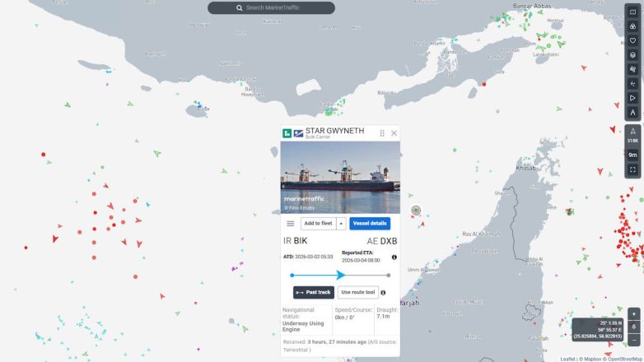Image resolution: width=644 pixels, height=362 pixels.
Task: Expand the Add to fleet dropdown arrow
Action: [341, 223]
